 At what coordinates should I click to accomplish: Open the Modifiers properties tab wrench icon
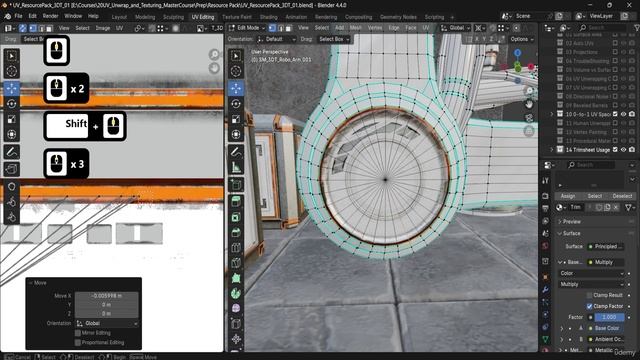(546, 290)
